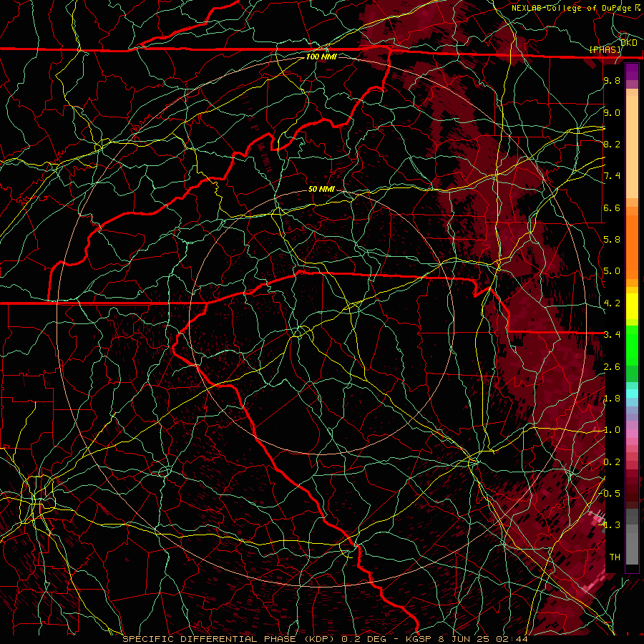Image resolution: width=644 pixels, height=644 pixels.
Task: Click the 4.2 value on the color scale
Action: click(612, 303)
